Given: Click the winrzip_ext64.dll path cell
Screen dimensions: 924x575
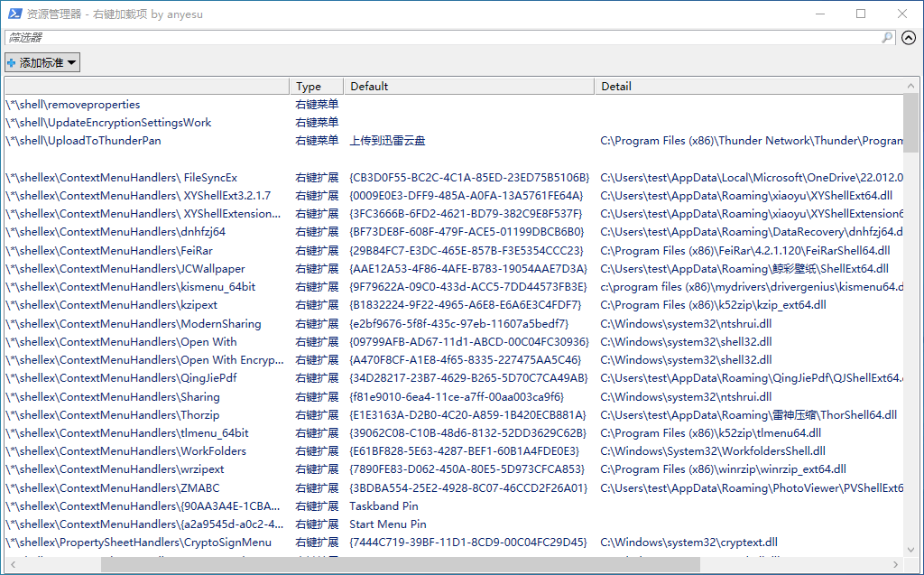Looking at the screenshot, I should pos(723,470).
